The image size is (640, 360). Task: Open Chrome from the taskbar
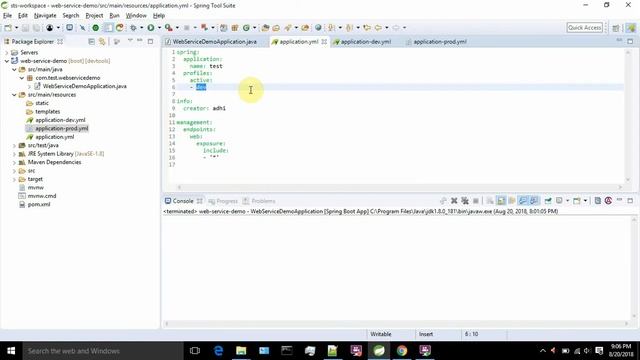[402, 351]
